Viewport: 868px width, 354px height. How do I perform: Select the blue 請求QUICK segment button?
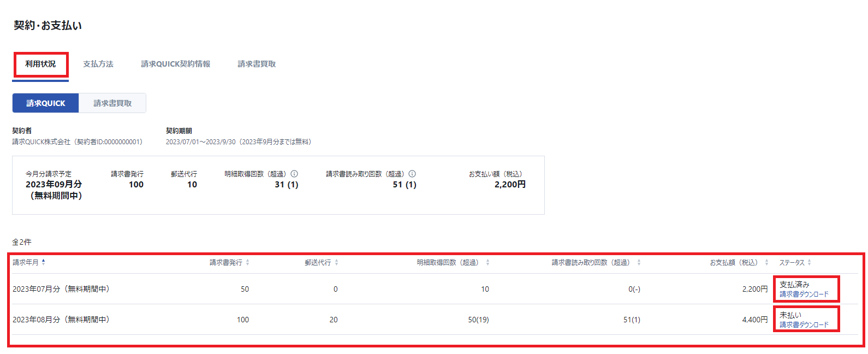tap(46, 103)
